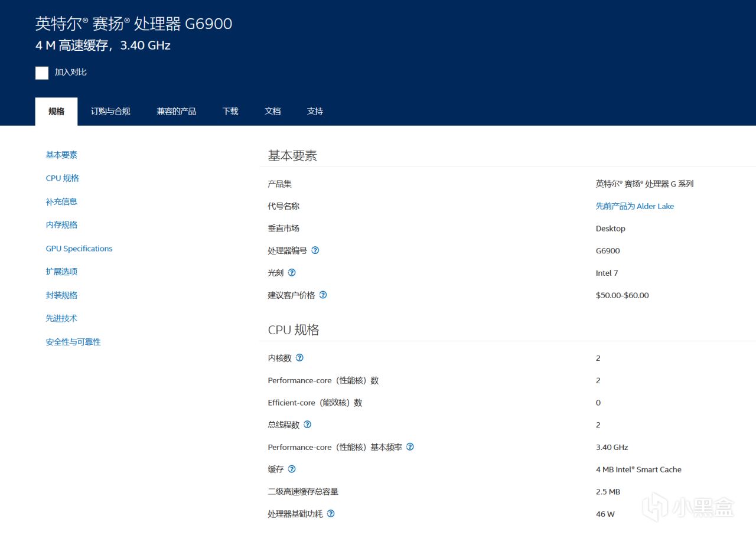Open 内存规格 sidebar link
This screenshot has height=535, width=756.
(x=61, y=225)
